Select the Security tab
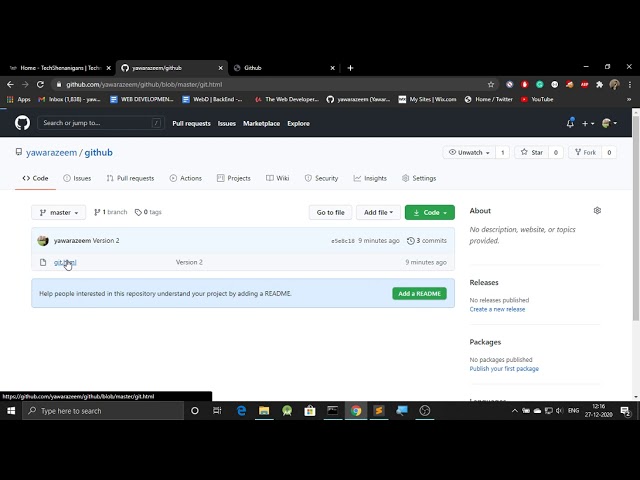Image resolution: width=640 pixels, height=480 pixels. [x=322, y=178]
